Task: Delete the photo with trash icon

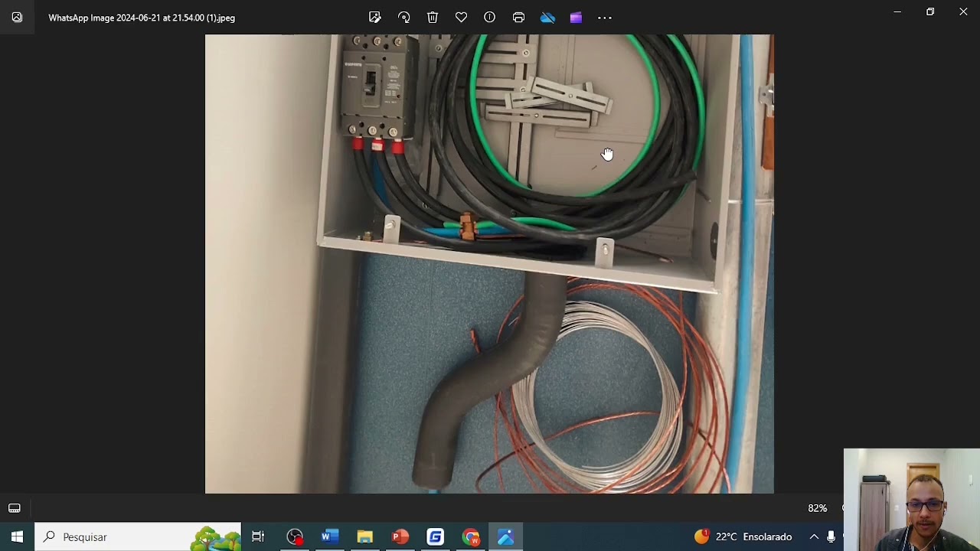Action: coord(433,18)
